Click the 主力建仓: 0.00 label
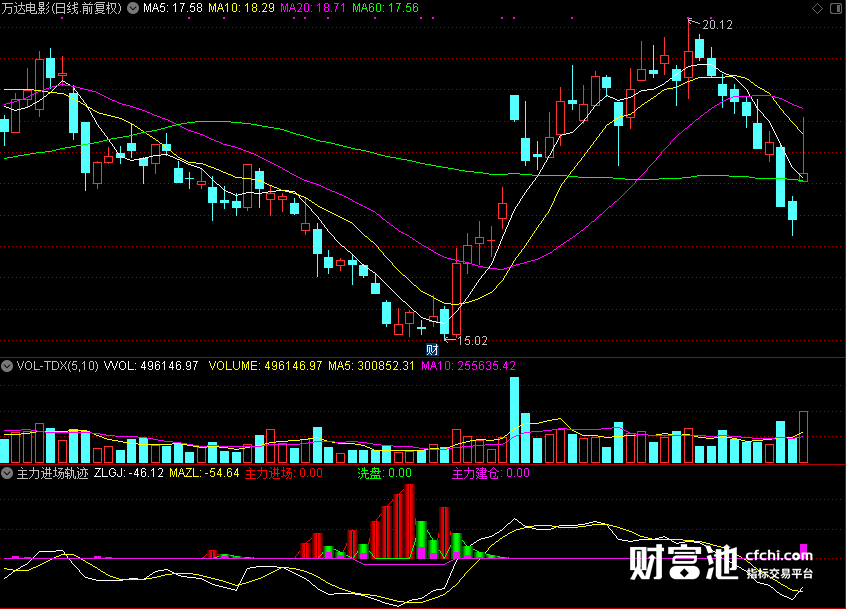The image size is (846, 609). pyautogui.click(x=490, y=473)
